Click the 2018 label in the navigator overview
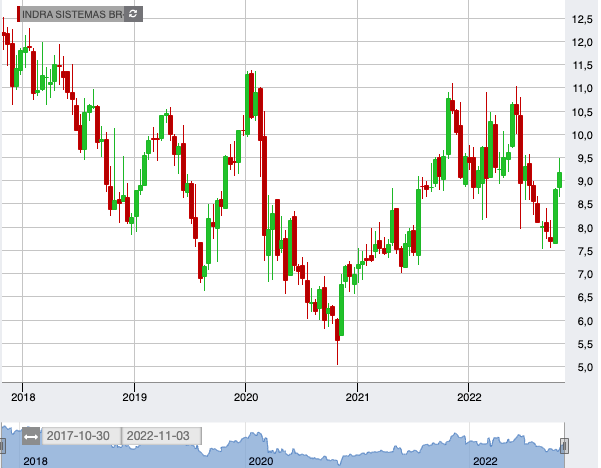601x468 pixels. (36, 461)
